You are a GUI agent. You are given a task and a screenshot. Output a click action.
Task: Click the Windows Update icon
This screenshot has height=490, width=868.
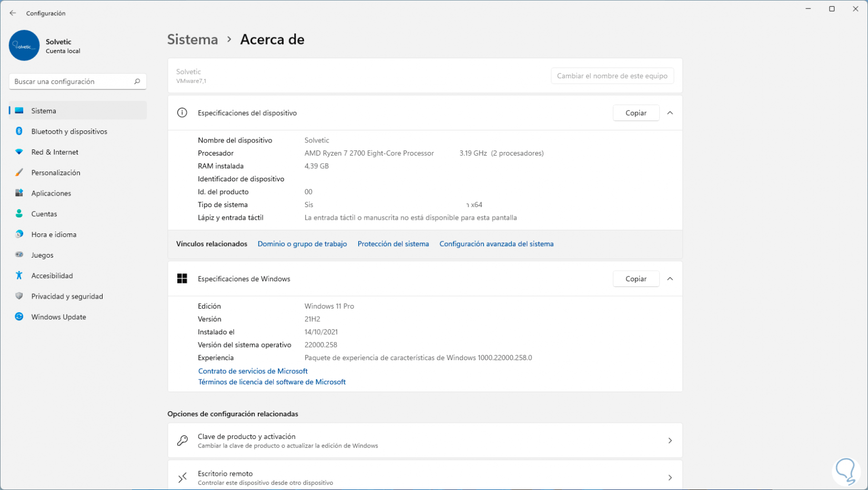point(19,317)
